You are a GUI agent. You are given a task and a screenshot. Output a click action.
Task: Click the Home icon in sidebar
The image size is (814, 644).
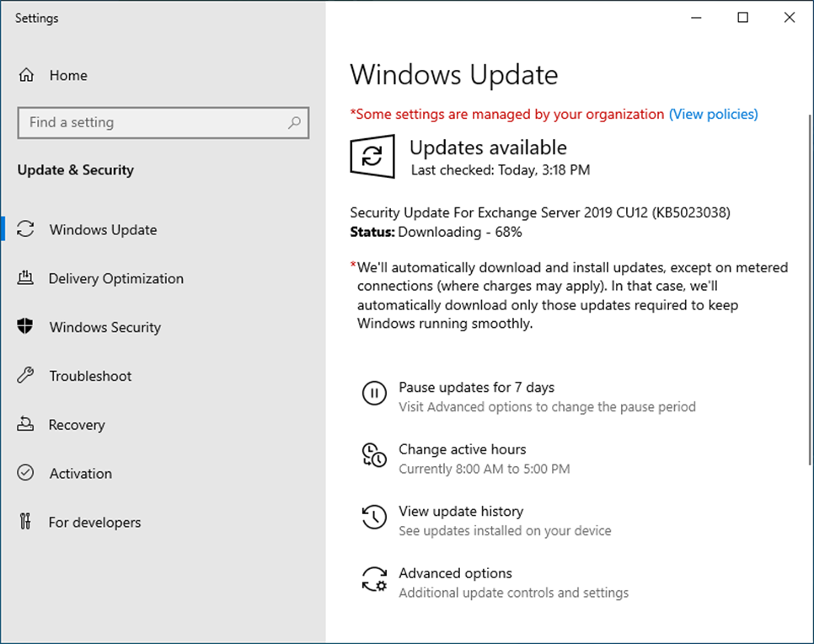click(26, 75)
